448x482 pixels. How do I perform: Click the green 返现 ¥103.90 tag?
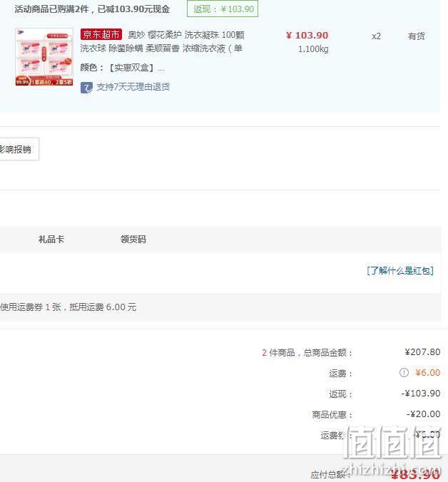click(x=223, y=9)
